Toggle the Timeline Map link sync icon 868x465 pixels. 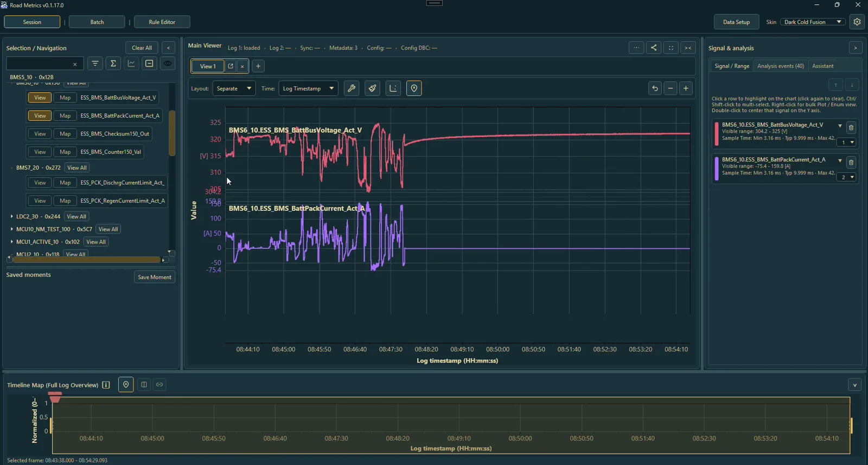[159, 385]
